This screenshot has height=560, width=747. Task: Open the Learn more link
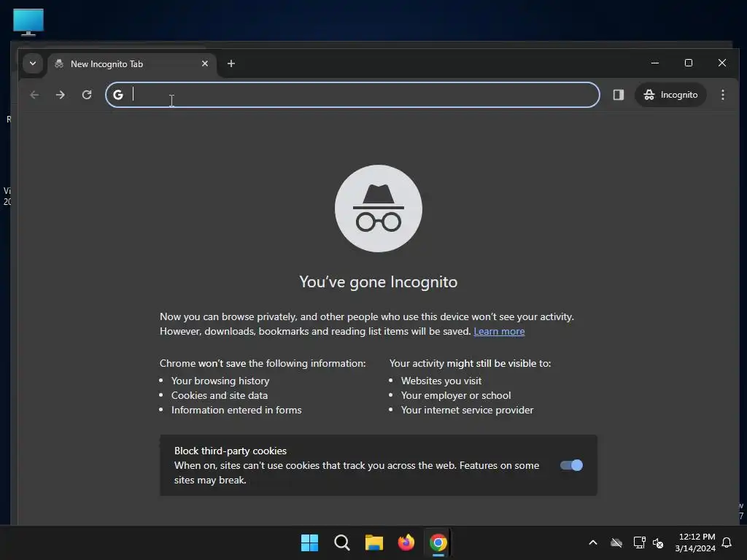coord(499,332)
